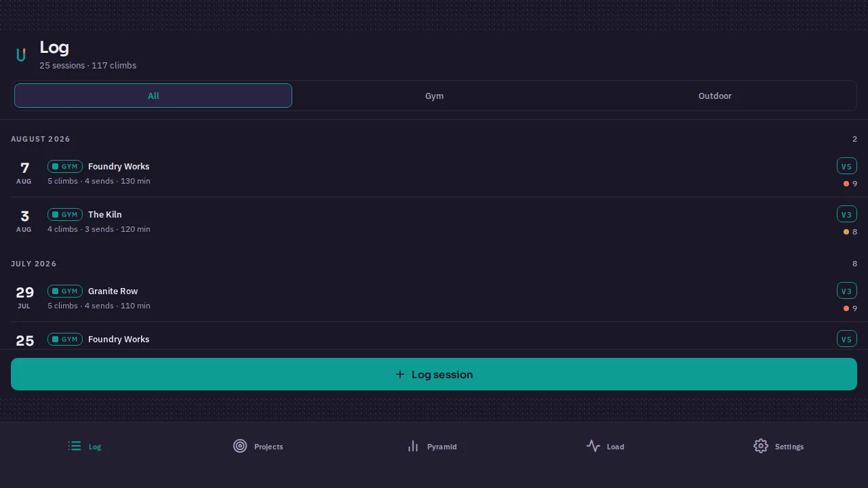Click the GYM badge on the 7 Aug session
Screen dimensions: 868x488
click(x=65, y=166)
